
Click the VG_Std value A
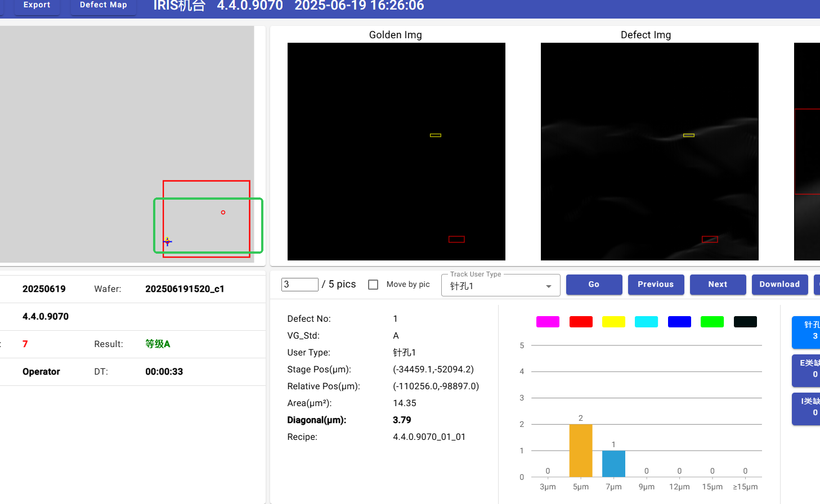pyautogui.click(x=396, y=336)
